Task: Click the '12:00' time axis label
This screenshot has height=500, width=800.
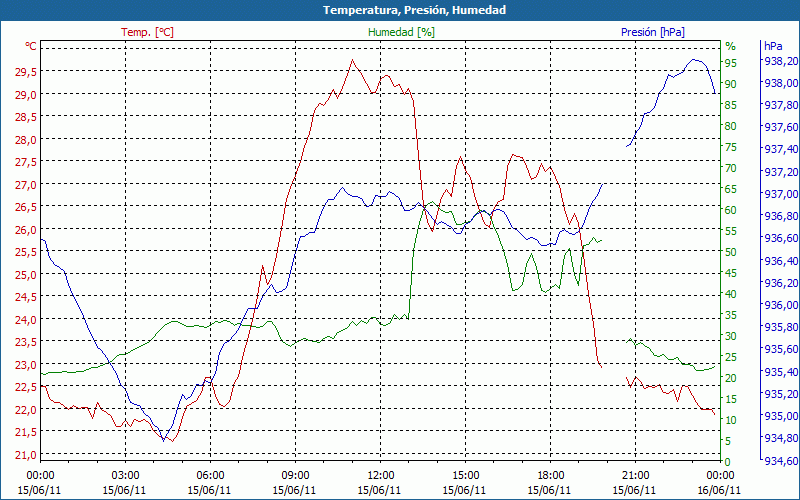Action: [380, 476]
